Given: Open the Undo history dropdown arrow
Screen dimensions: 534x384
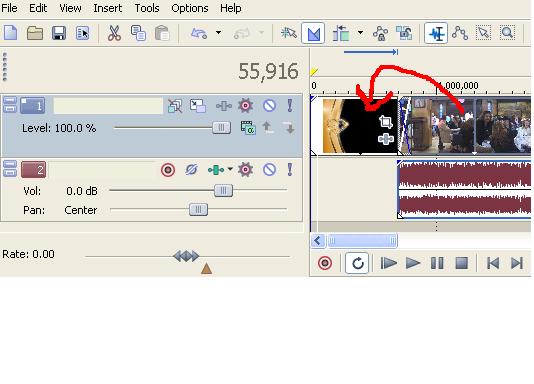Looking at the screenshot, I should click(219, 33).
